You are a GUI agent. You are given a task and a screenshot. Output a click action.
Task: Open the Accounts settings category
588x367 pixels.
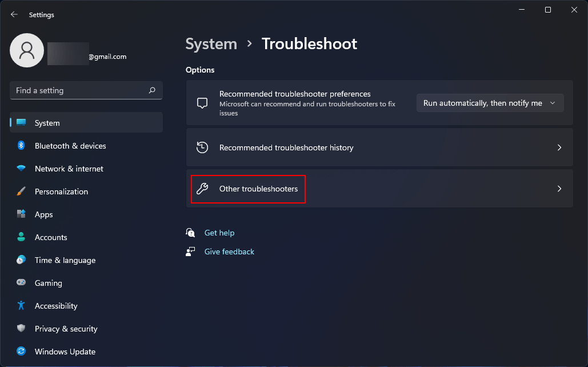tap(51, 237)
